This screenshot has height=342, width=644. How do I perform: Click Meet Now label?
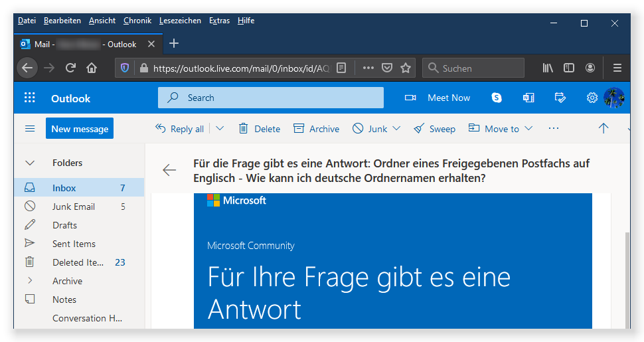pyautogui.click(x=449, y=98)
